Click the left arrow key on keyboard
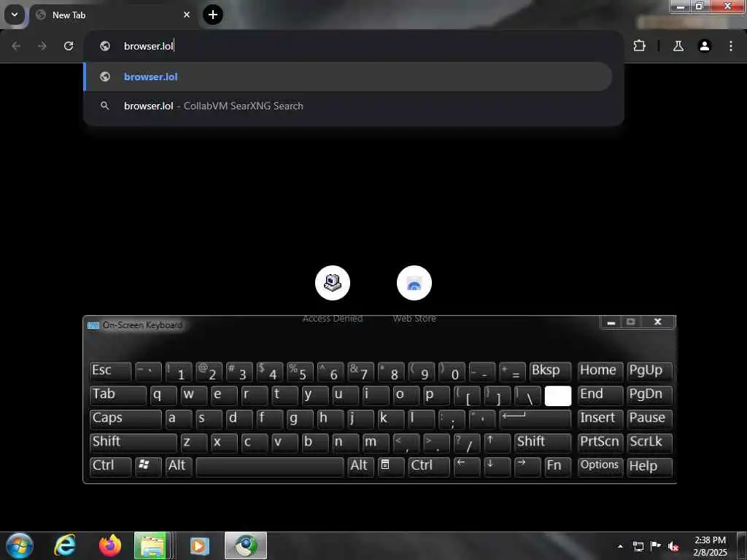The image size is (747, 560). 467,466
